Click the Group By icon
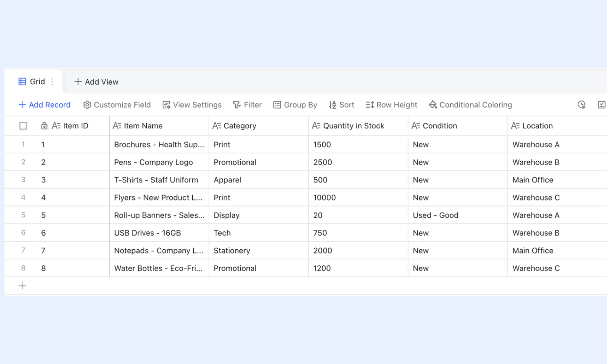The width and height of the screenshot is (607, 364). 277,105
